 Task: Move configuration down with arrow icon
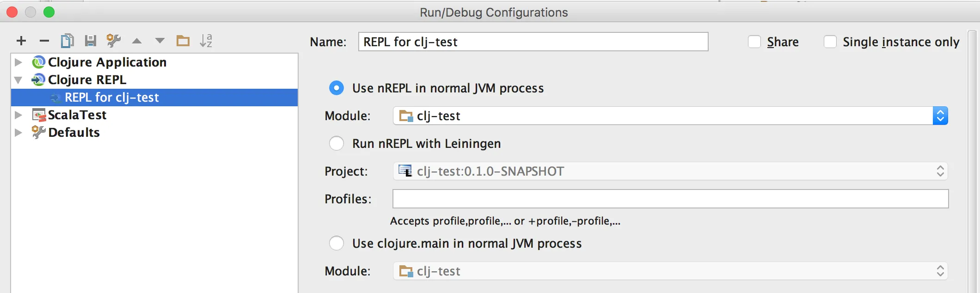pos(160,41)
